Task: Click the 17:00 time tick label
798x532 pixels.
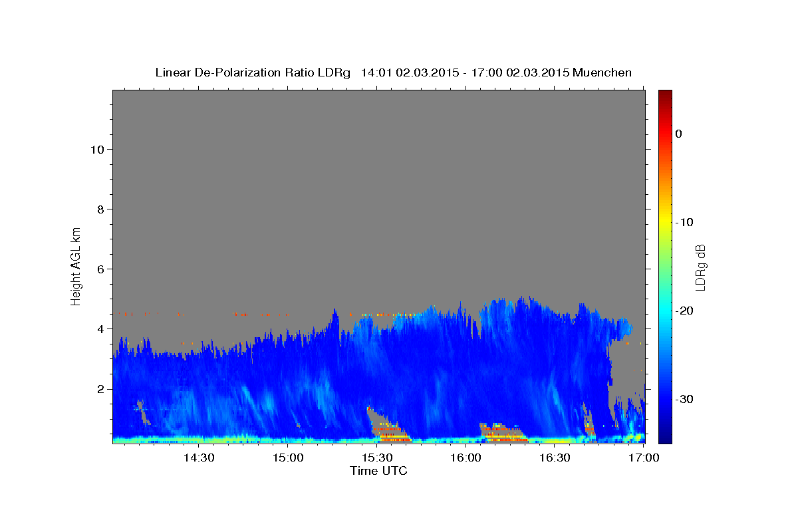Action: [x=644, y=458]
